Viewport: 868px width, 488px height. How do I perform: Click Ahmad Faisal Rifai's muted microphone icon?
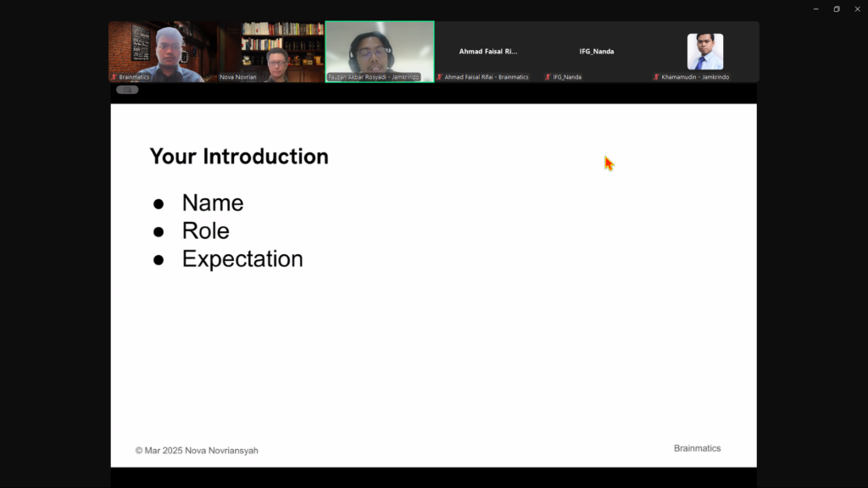(x=440, y=77)
